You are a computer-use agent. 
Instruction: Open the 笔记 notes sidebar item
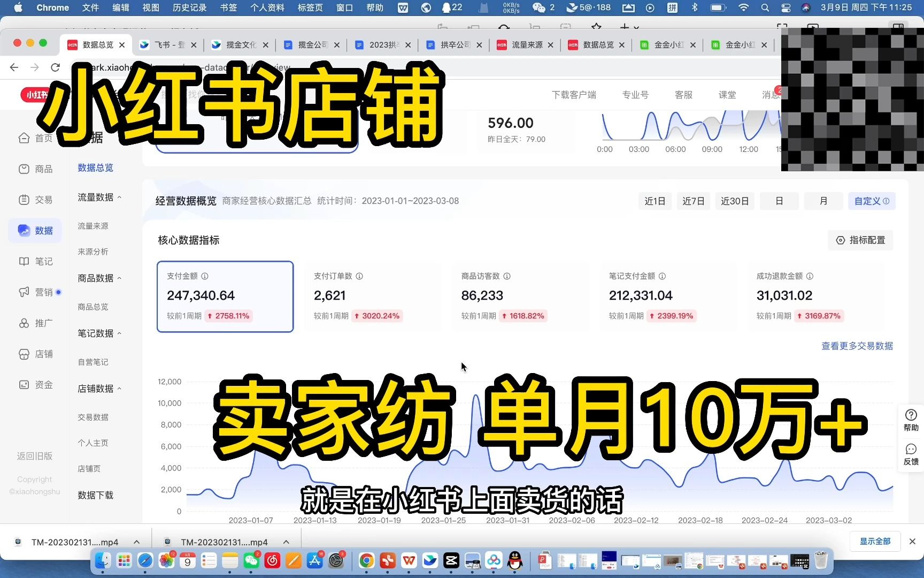(x=35, y=261)
